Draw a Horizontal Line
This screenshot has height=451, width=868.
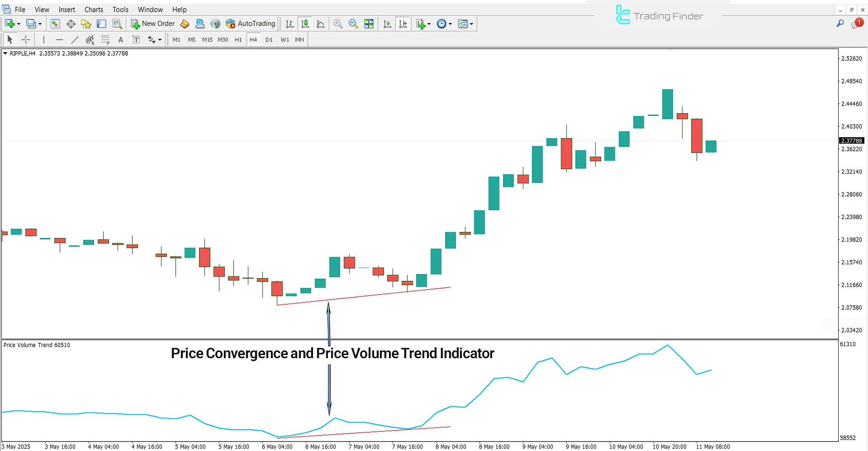point(59,39)
